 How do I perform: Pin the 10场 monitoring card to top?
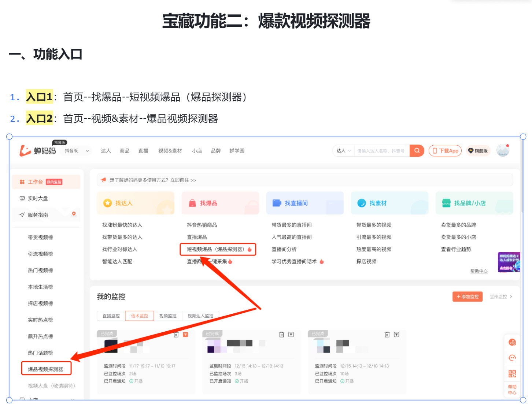click(396, 335)
